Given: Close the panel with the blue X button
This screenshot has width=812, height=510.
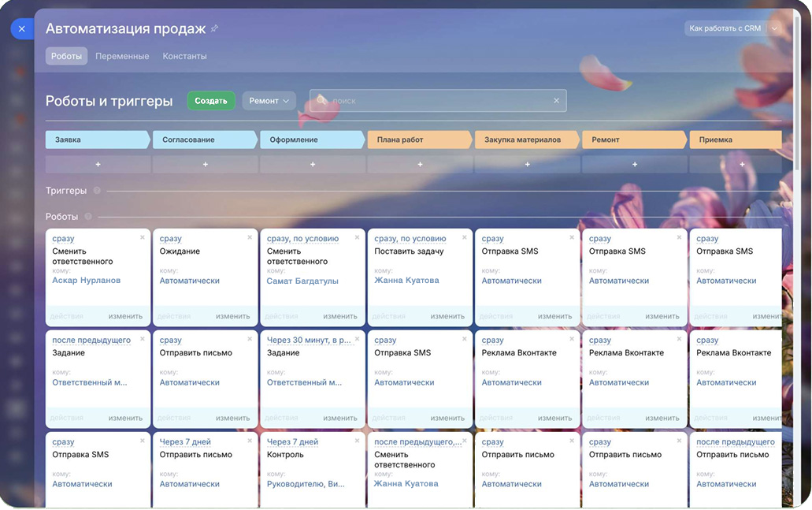Looking at the screenshot, I should (x=21, y=29).
